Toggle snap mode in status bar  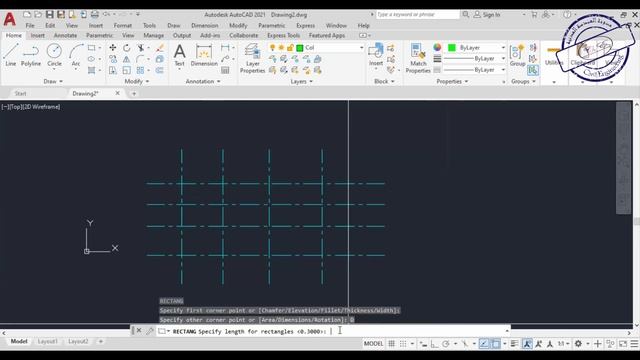tap(403, 344)
